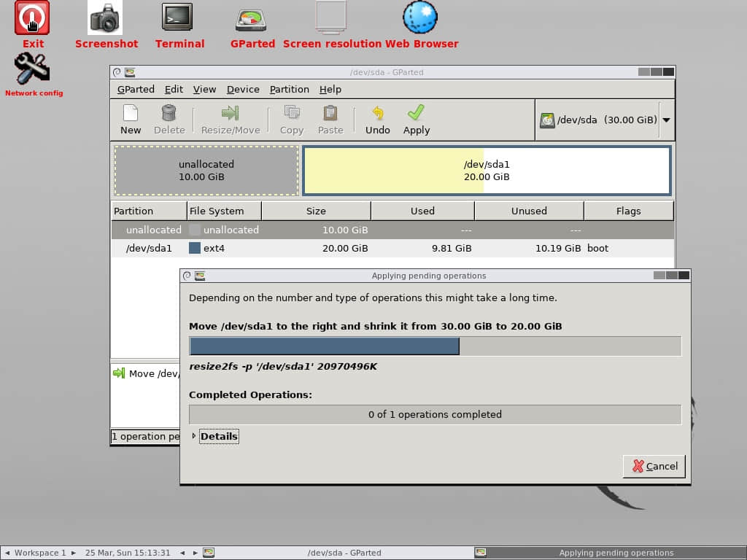Click the red Exit power icon
Image resolution: width=747 pixels, height=560 pixels.
click(x=32, y=17)
